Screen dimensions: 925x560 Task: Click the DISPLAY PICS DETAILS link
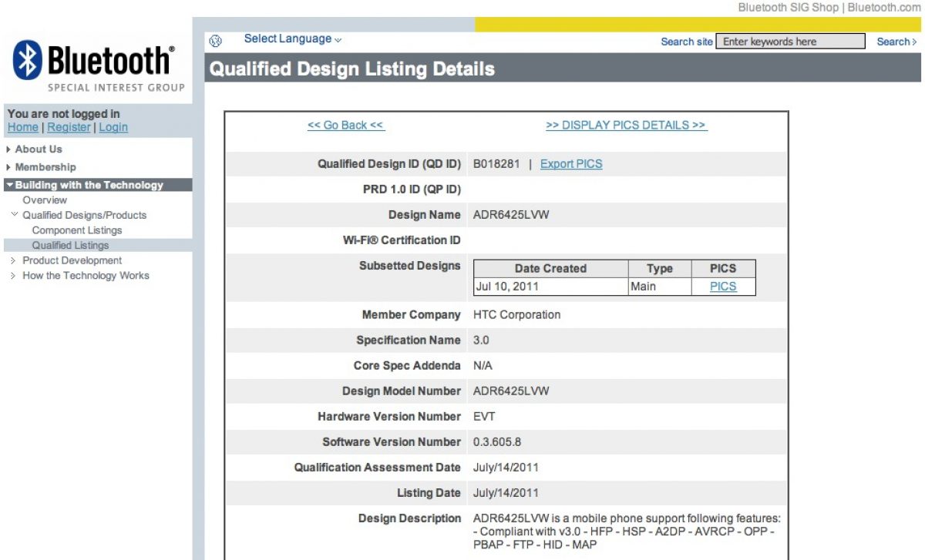626,126
